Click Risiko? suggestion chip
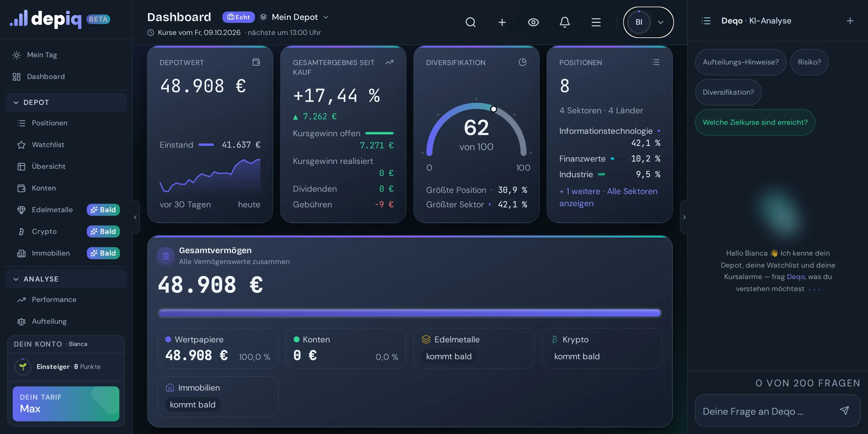Screen dimensions: 868x434 tap(809, 62)
